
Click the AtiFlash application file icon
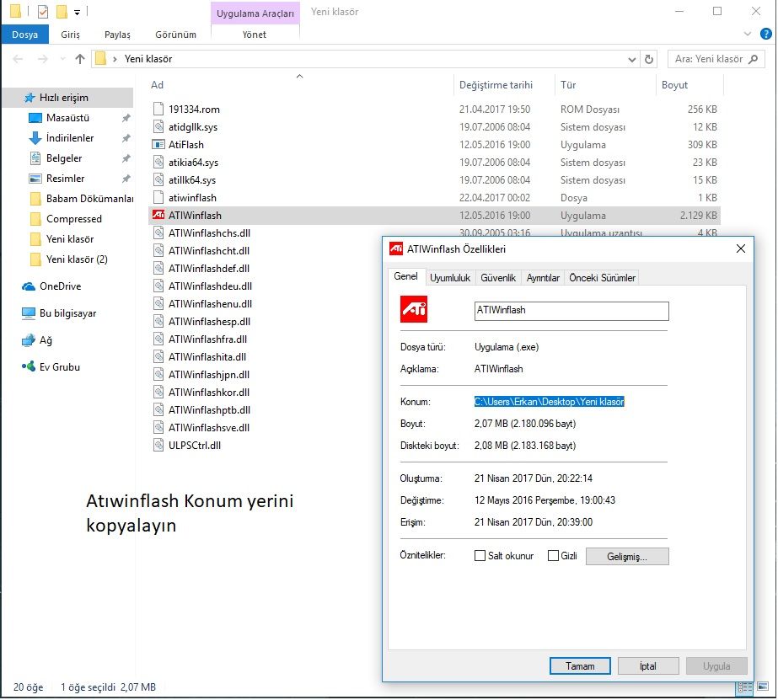(x=158, y=145)
